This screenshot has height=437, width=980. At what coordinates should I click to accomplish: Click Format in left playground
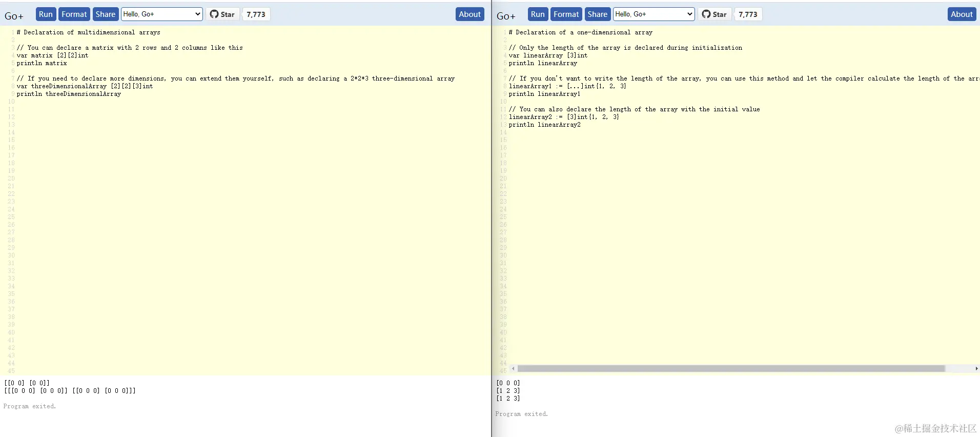pos(74,14)
